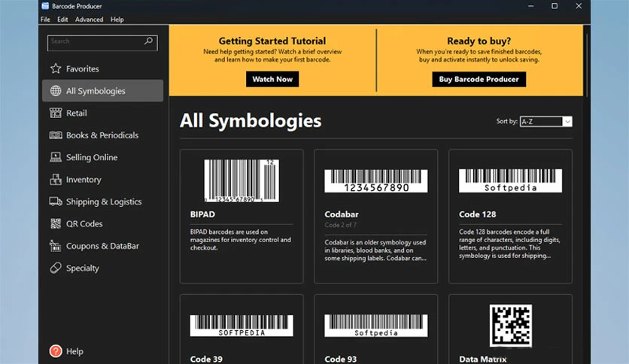Image resolution: width=629 pixels, height=364 pixels.
Task: Maximize the Barcode Producer window
Action: coord(555,6)
